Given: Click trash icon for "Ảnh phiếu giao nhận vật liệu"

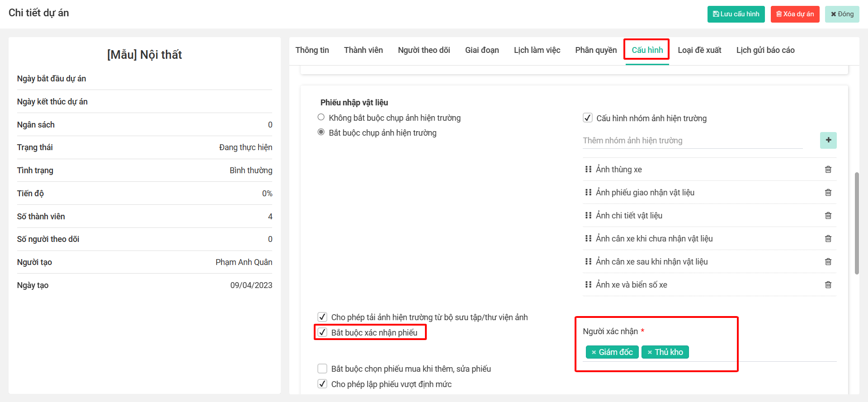Looking at the screenshot, I should click(x=828, y=193).
